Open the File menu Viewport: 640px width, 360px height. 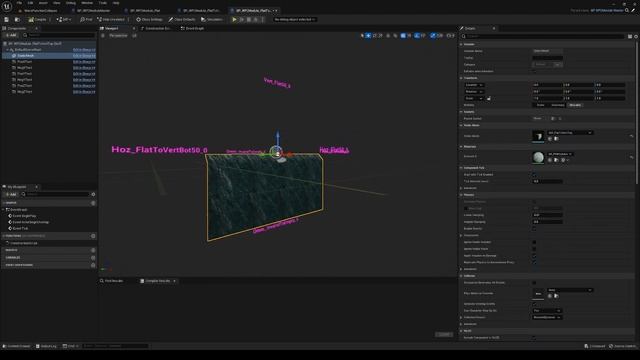(x=19, y=3)
